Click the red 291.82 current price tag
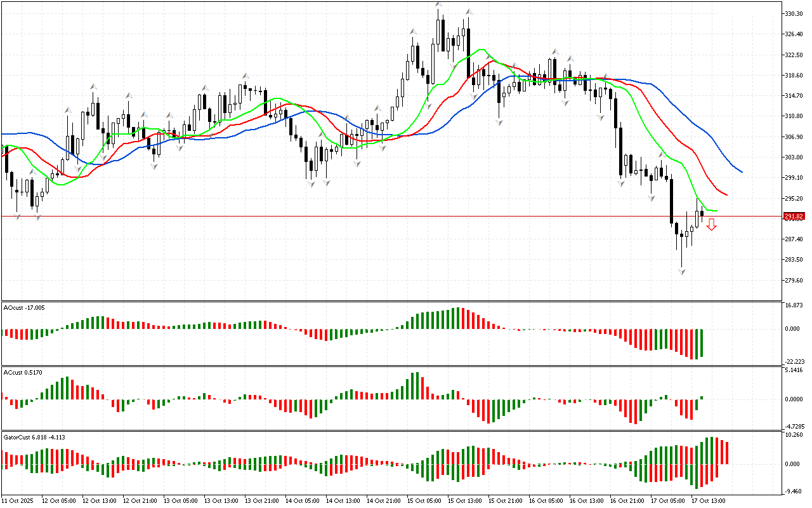 point(794,217)
